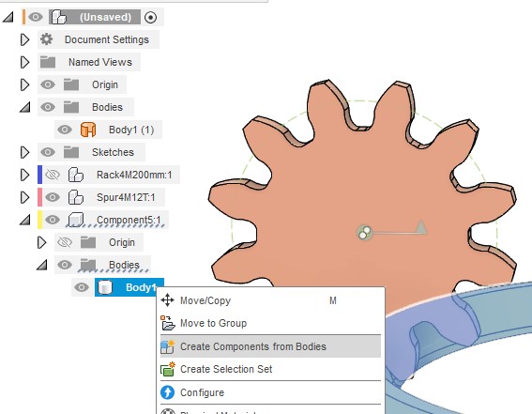The height and width of the screenshot is (414, 532).
Task: Click the red color bar beside Spur4M12T:1
Action: click(x=39, y=197)
